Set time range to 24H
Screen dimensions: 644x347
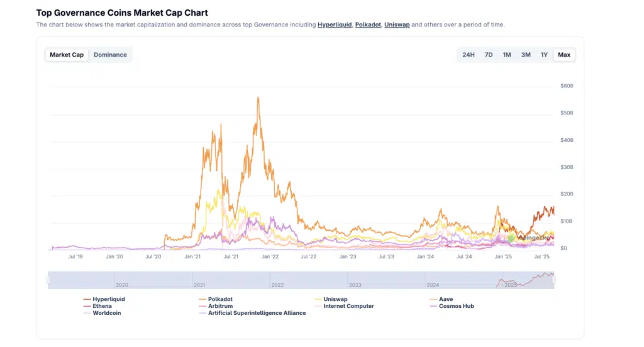(x=469, y=55)
